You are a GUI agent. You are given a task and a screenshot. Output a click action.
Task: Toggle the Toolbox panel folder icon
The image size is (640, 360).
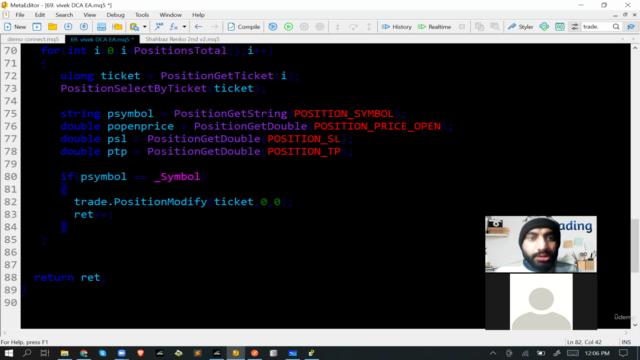(x=117, y=27)
